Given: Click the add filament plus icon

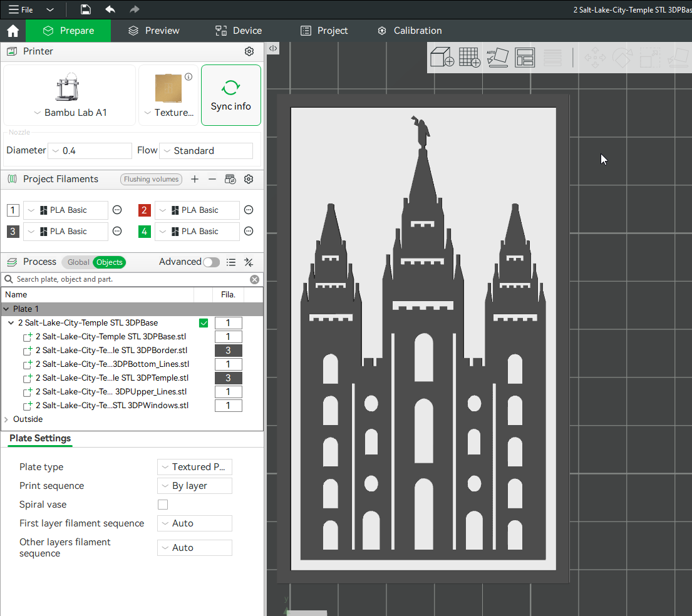Looking at the screenshot, I should tap(195, 179).
